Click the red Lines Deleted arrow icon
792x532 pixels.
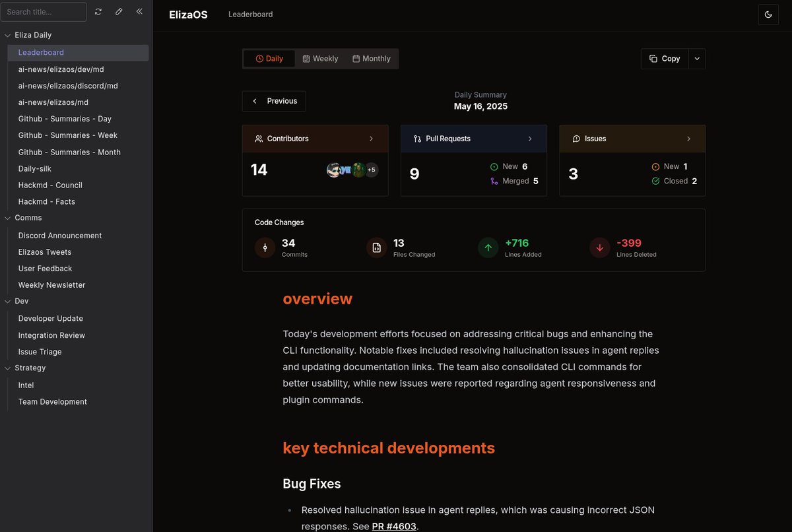tap(599, 248)
